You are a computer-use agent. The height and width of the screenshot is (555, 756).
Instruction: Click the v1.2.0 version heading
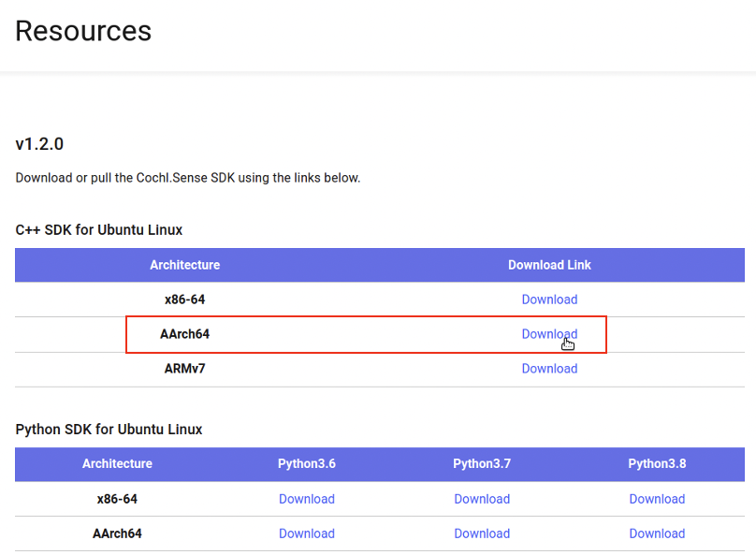(x=39, y=144)
